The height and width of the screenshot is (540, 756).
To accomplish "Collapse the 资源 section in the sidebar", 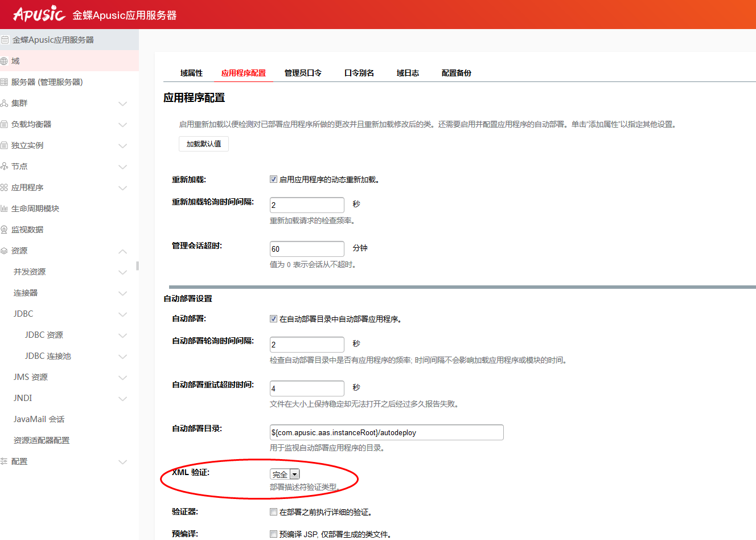I will pos(122,251).
